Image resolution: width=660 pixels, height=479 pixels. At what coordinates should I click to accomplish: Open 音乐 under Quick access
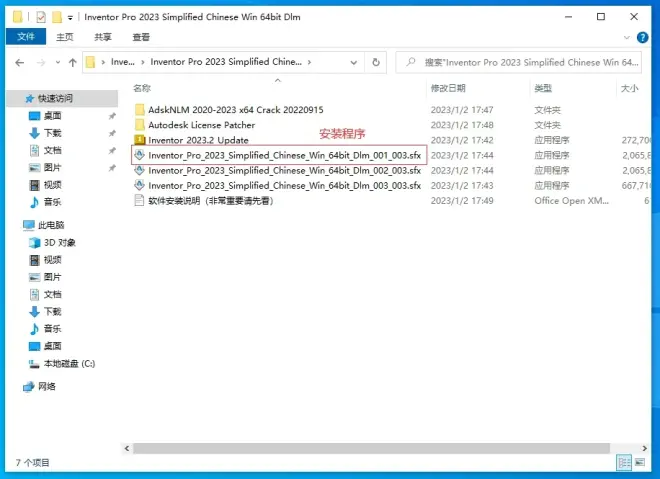pyautogui.click(x=52, y=202)
